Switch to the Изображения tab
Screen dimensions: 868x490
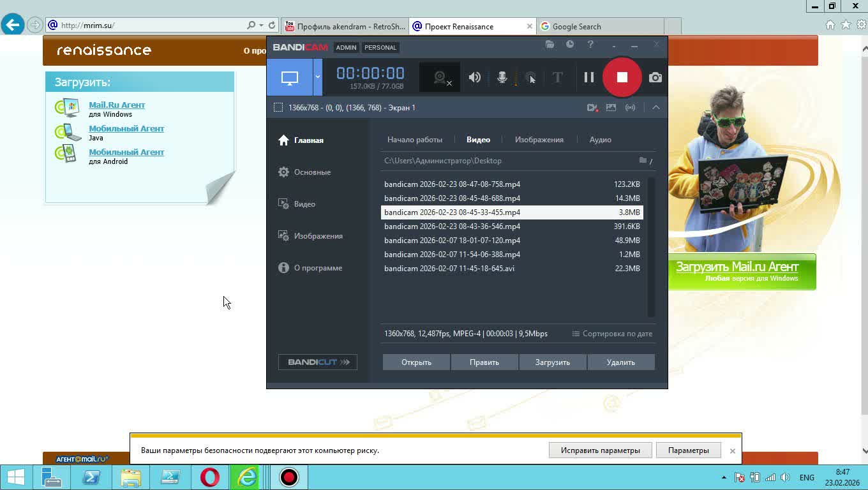539,140
